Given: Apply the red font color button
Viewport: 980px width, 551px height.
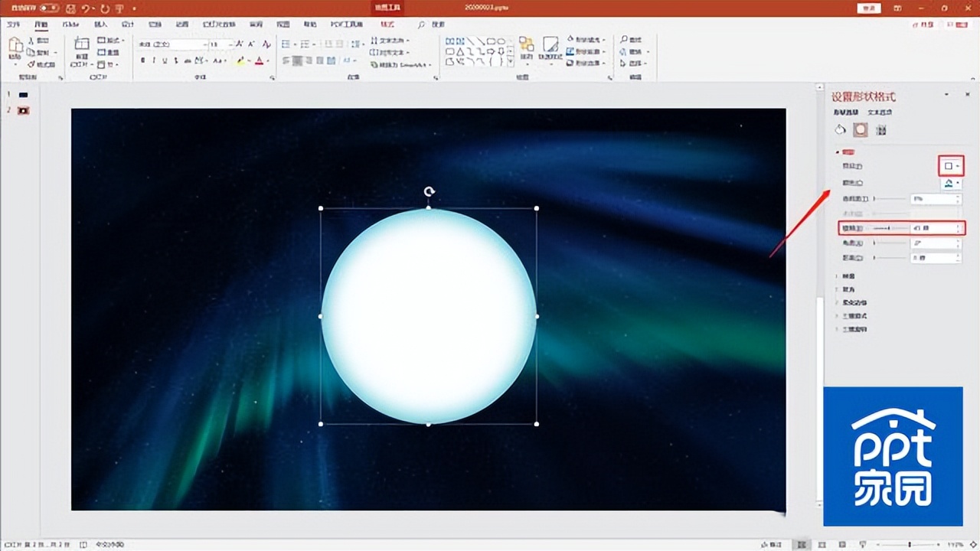Looking at the screenshot, I should [259, 60].
